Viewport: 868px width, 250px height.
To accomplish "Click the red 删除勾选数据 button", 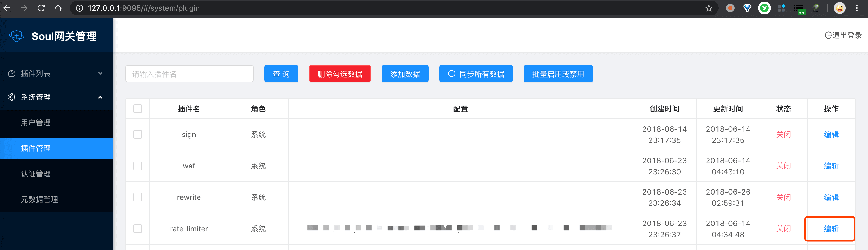I will pos(340,73).
